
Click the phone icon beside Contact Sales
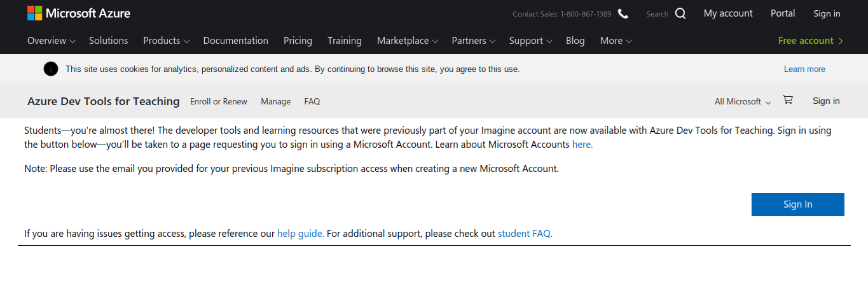point(623,13)
